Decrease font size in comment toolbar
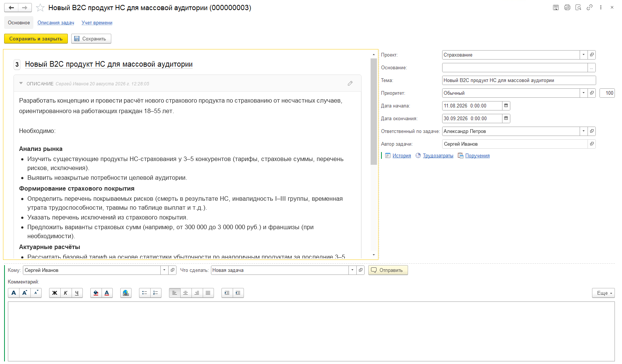 pos(36,293)
